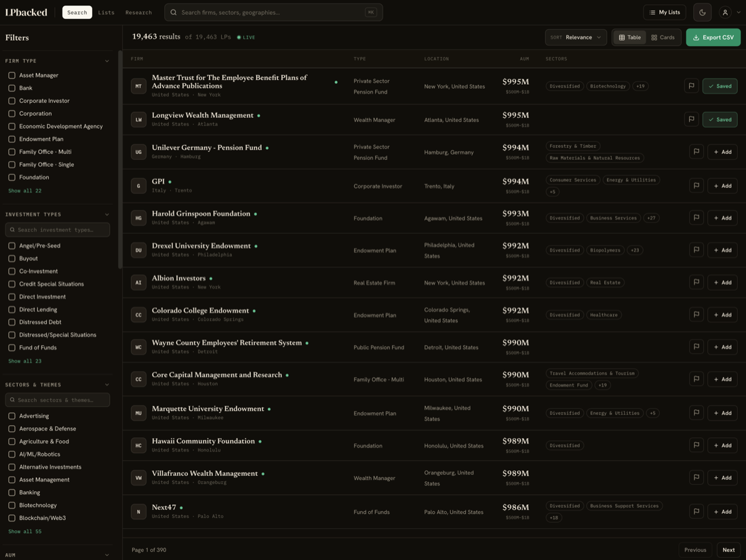Viewport: 746px width, 560px height.
Task: Export results as CSV
Action: [x=713, y=37]
